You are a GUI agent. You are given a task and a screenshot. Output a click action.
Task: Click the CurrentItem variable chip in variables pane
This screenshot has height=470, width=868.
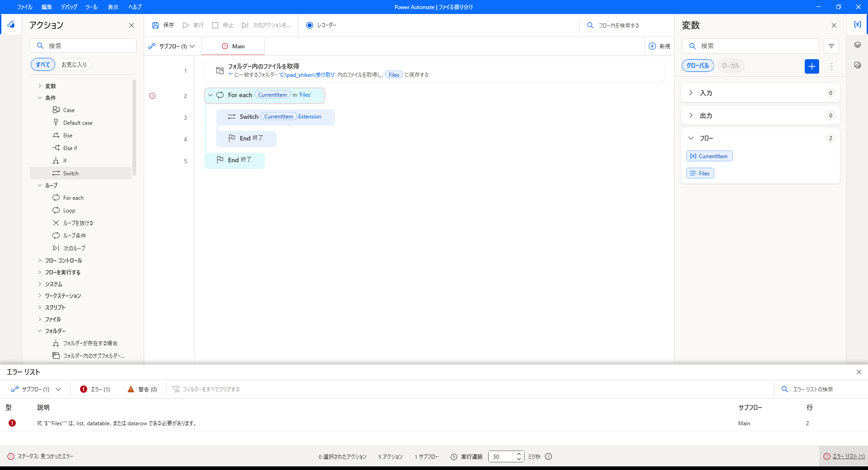709,156
